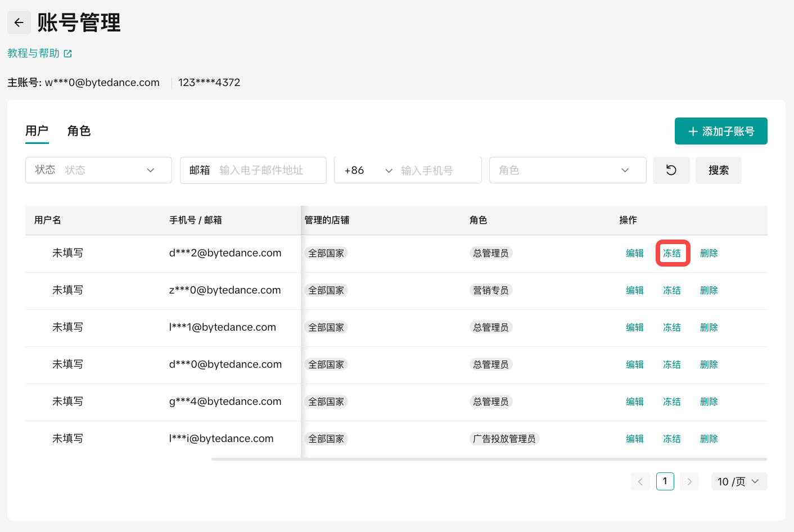Focus the 输入手机号 phone input field

pyautogui.click(x=437, y=170)
